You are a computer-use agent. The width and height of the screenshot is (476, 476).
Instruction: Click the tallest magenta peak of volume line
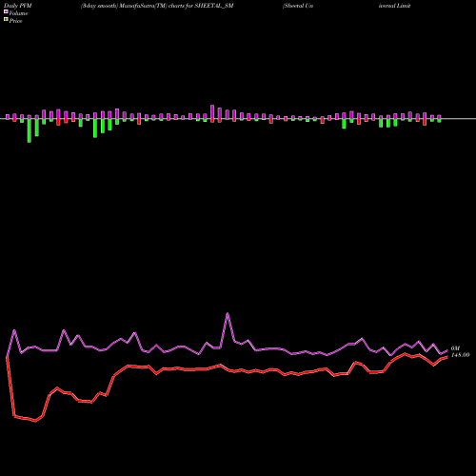click(228, 314)
